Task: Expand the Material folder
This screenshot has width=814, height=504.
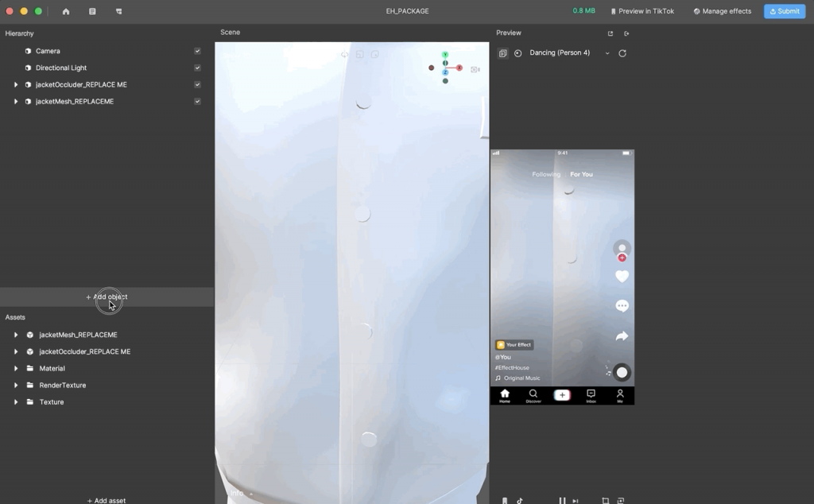Action: [16, 368]
